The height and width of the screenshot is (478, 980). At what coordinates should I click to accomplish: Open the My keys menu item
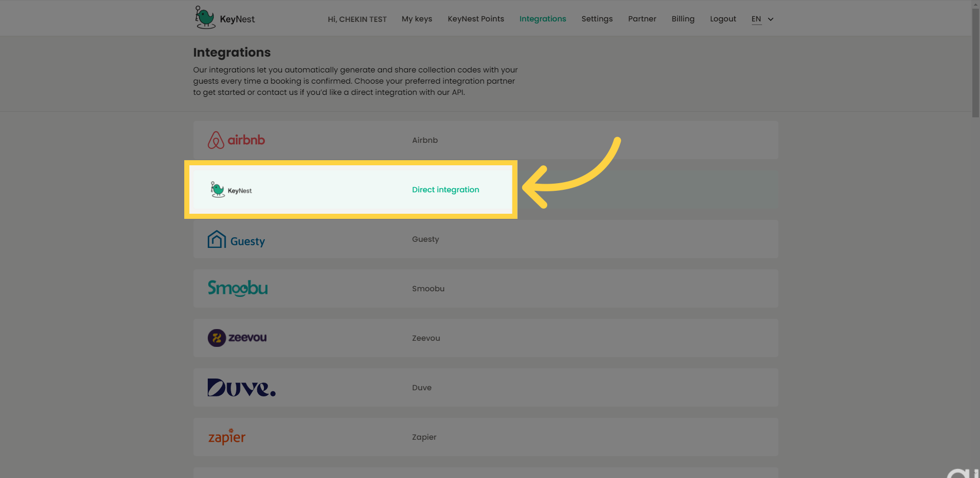[x=416, y=19]
